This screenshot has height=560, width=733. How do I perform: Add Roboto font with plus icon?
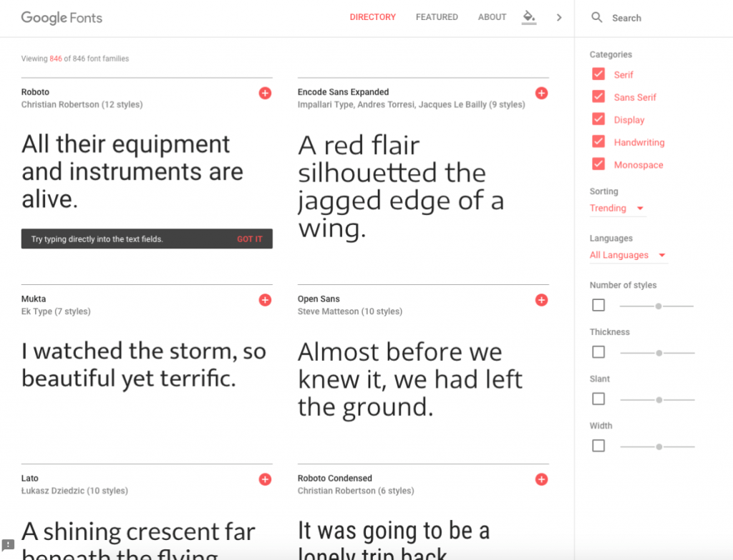pyautogui.click(x=265, y=93)
